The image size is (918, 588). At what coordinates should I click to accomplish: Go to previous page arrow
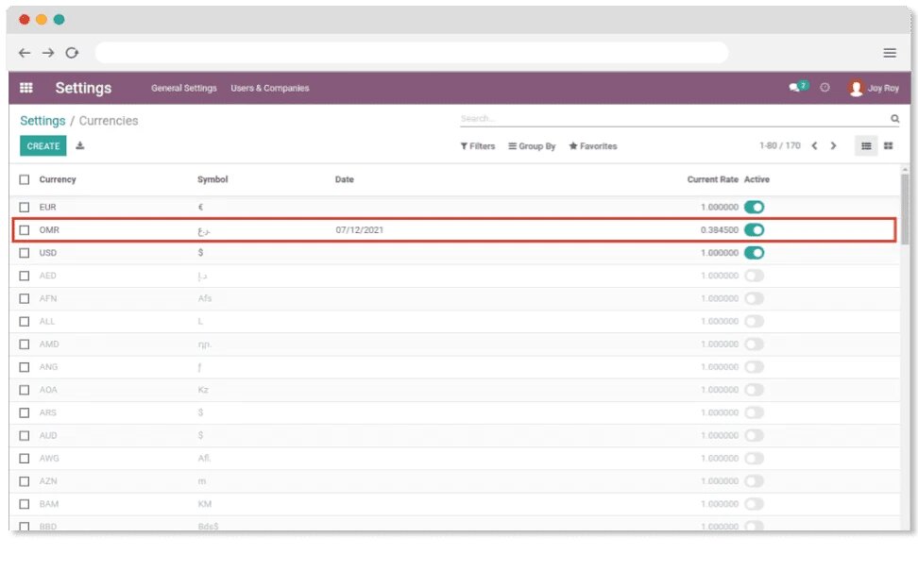(x=814, y=146)
